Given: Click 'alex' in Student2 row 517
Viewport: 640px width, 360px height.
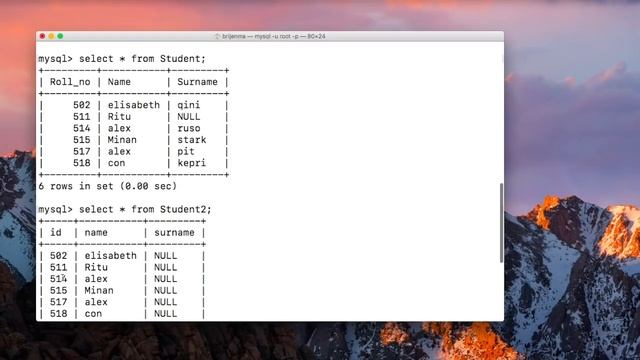Looking at the screenshot, I should coord(96,302).
